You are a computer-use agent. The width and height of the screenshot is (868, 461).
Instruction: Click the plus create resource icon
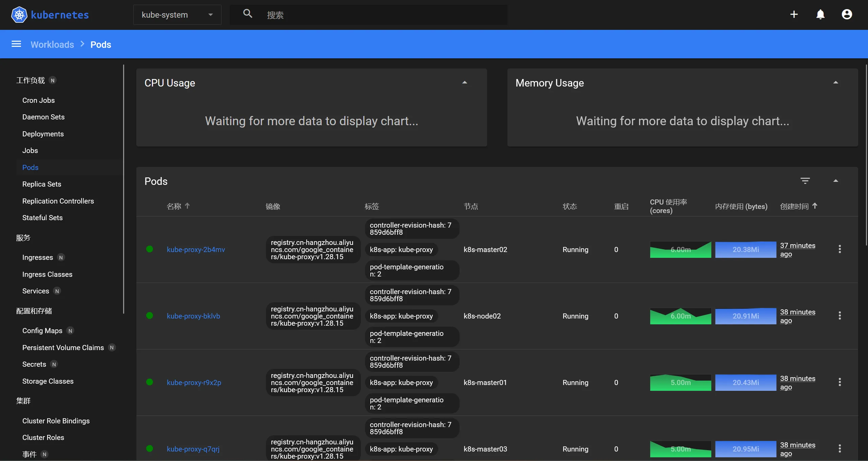click(x=794, y=14)
